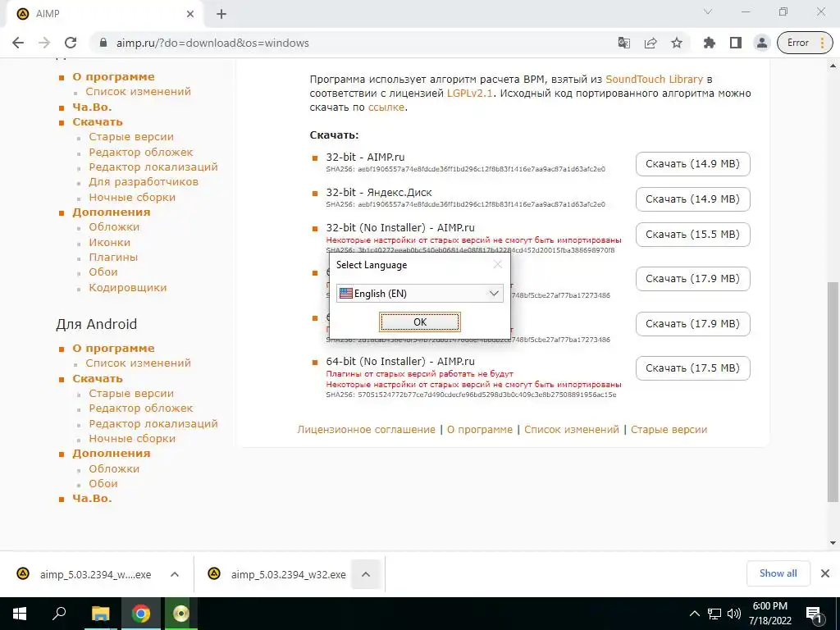Screen dimensions: 840x630
Task: Open 'Плагины' sidebar item
Action: coord(113,258)
